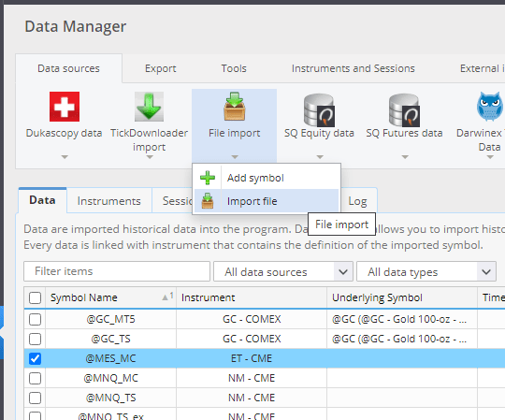Click the TickDownloader import green arrow icon
This screenshot has height=420, width=505.
(x=149, y=107)
